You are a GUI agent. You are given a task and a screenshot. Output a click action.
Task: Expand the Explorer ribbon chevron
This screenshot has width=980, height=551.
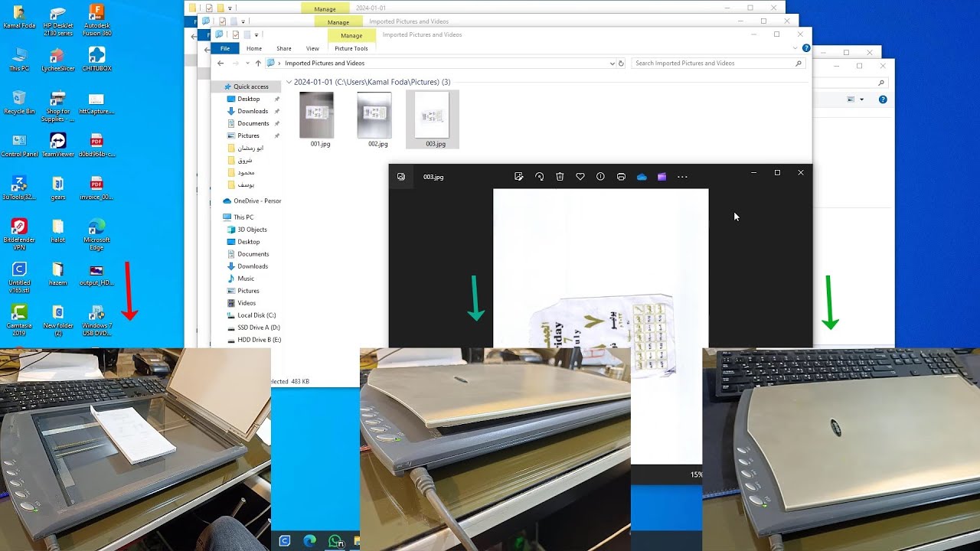[795, 48]
